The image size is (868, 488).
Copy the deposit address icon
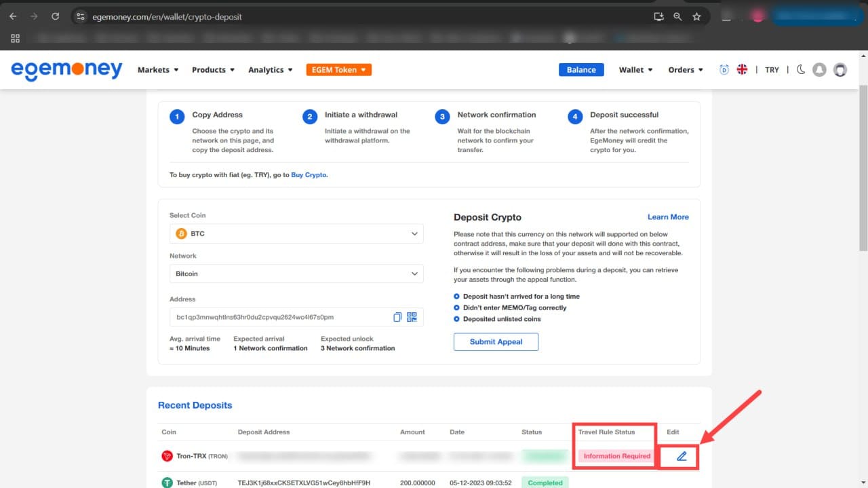(x=397, y=317)
